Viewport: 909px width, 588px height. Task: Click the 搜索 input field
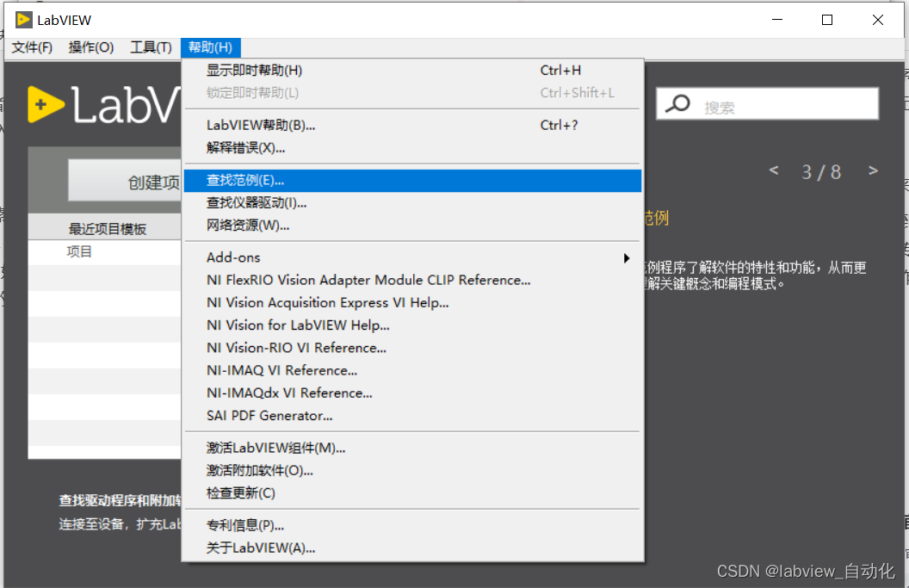coord(767,104)
